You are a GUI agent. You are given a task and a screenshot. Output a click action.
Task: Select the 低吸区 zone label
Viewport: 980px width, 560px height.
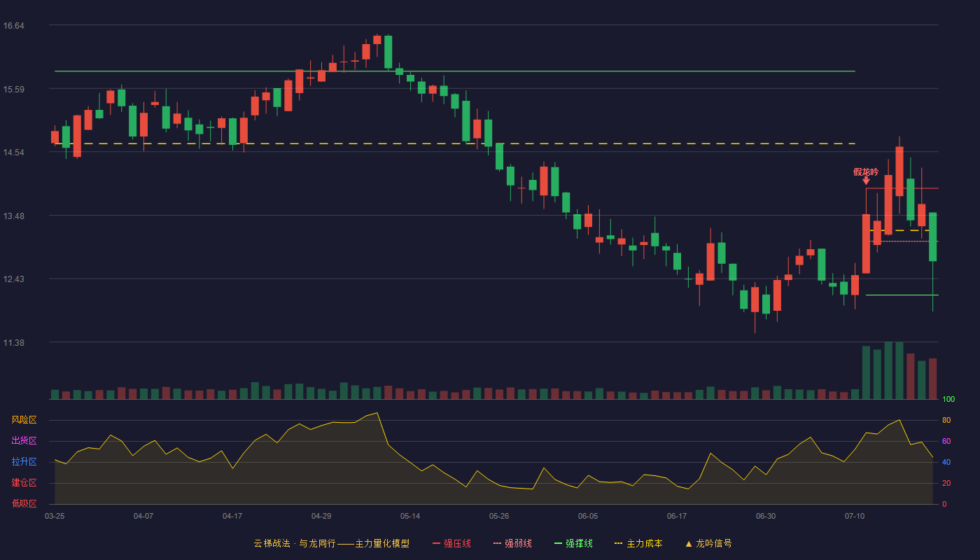[24, 504]
